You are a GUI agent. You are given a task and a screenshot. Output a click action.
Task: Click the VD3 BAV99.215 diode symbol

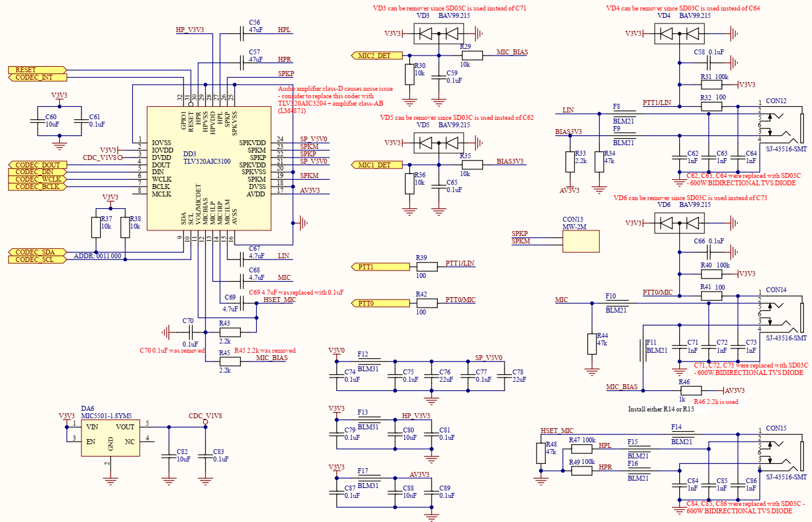pyautogui.click(x=438, y=33)
